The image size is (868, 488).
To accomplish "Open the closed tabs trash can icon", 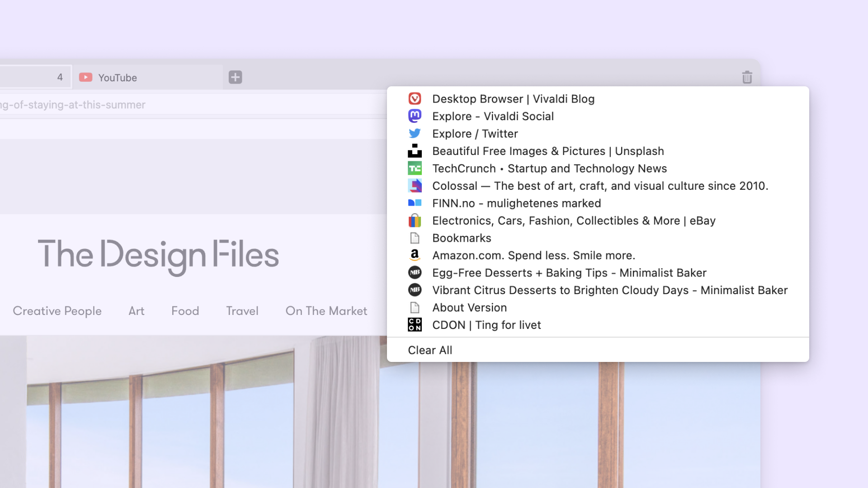I will pos(747,77).
